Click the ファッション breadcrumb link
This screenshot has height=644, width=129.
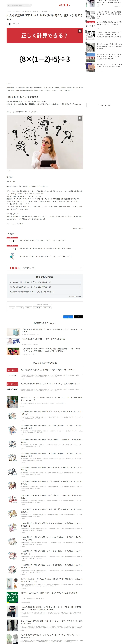[15, 11]
